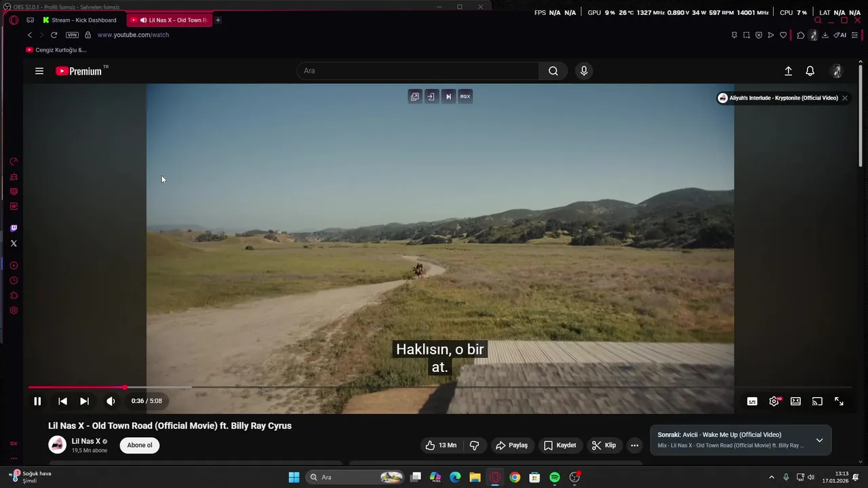Open Opera snapshot tool icon
This screenshot has width=868, height=488.
click(x=747, y=35)
